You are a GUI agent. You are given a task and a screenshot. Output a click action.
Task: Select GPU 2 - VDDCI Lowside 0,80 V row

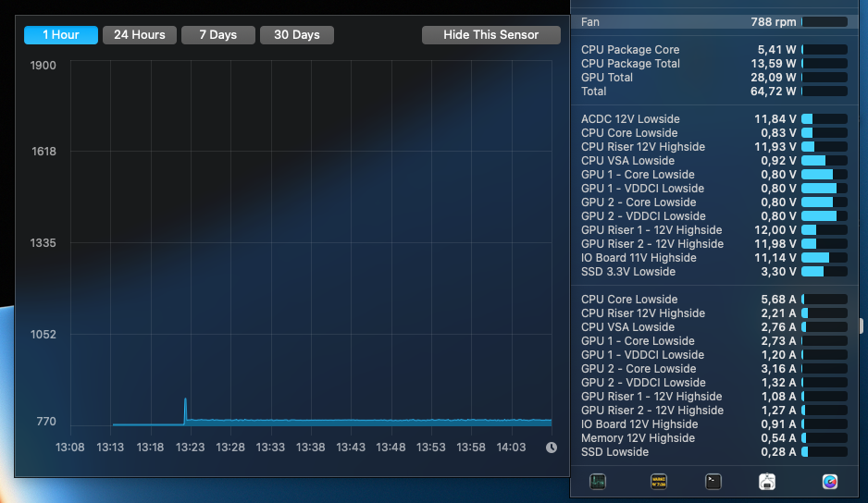[x=714, y=215]
